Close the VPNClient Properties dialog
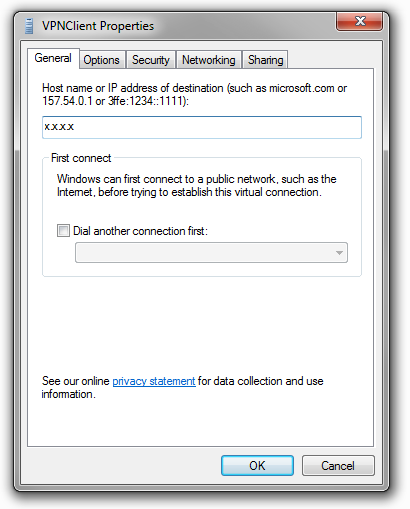This screenshot has height=509, width=410. point(359,22)
